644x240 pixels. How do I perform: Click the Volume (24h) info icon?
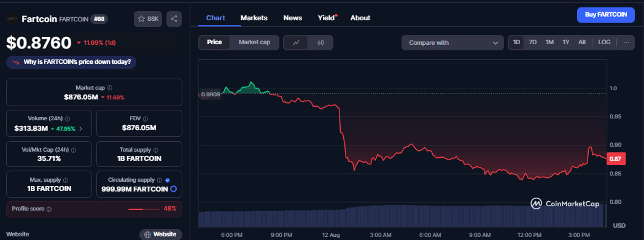[x=68, y=118]
